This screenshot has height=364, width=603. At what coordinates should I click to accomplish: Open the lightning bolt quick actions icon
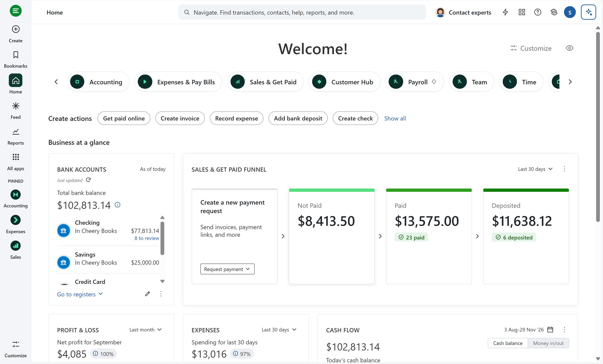click(505, 12)
